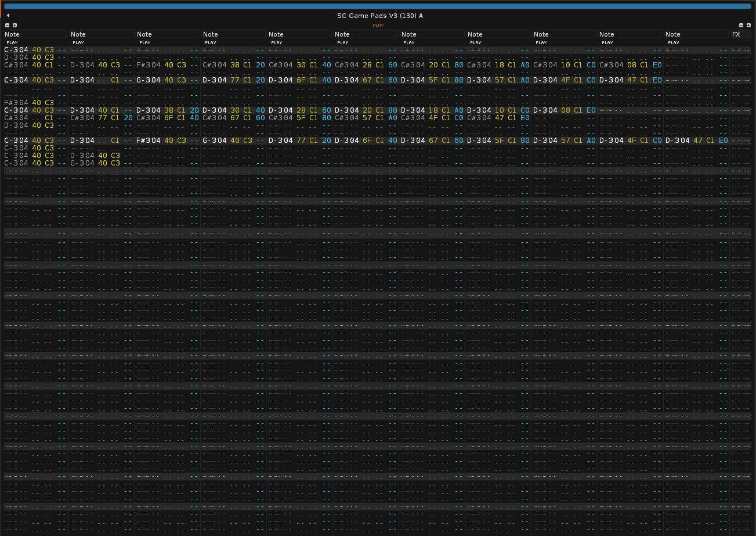Image resolution: width=756 pixels, height=536 pixels.
Task: Toggle PLAY under the third Note column
Action: pyautogui.click(x=144, y=42)
